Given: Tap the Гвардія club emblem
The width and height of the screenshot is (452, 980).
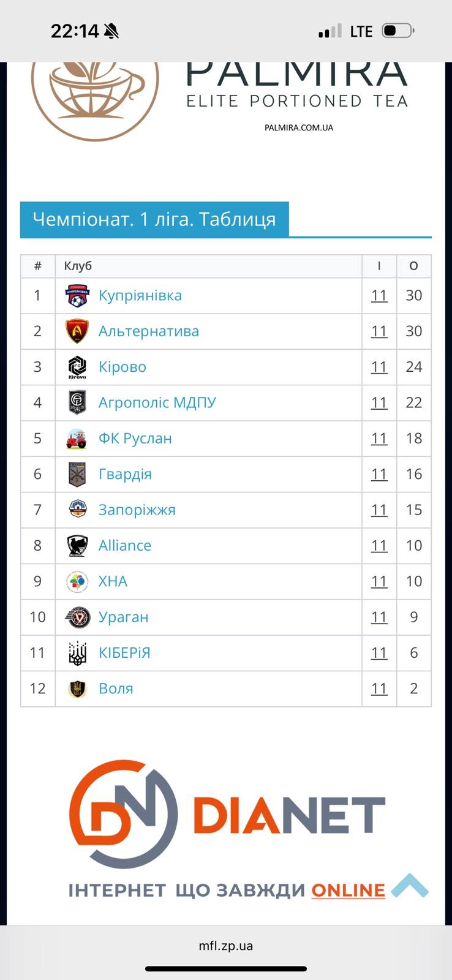Looking at the screenshot, I should point(77,474).
